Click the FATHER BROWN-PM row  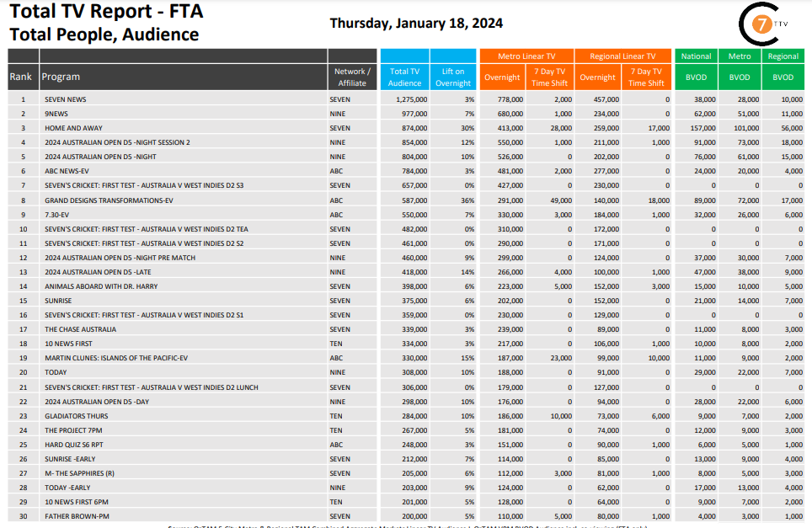tap(406, 516)
